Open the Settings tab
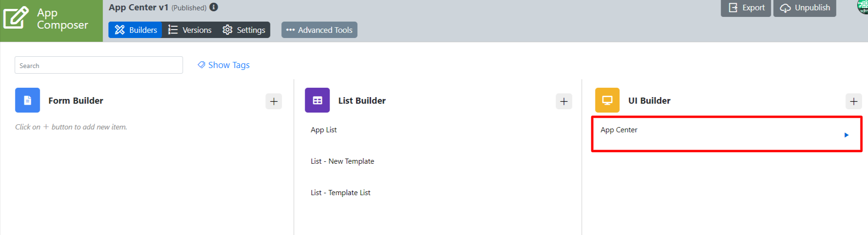The width and height of the screenshot is (868, 235). click(244, 30)
